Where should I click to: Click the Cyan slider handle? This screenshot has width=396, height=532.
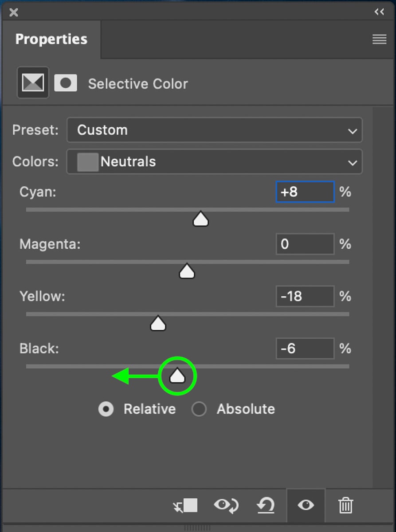pyautogui.click(x=201, y=219)
